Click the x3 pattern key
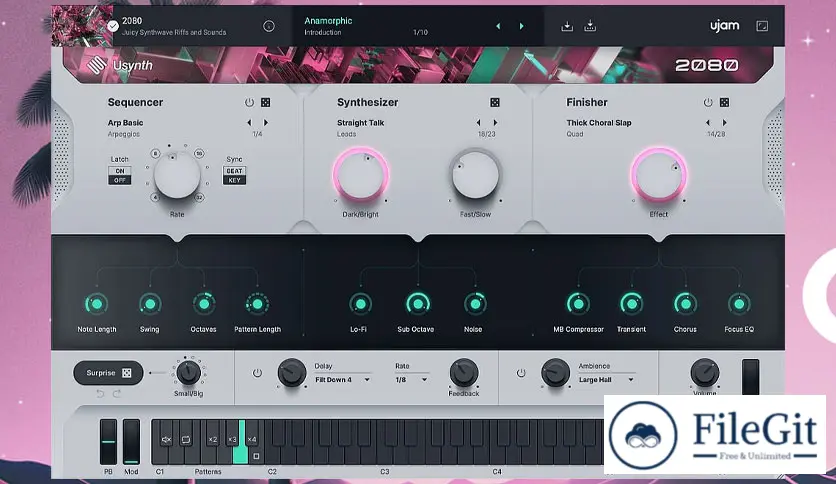 pyautogui.click(x=232, y=440)
